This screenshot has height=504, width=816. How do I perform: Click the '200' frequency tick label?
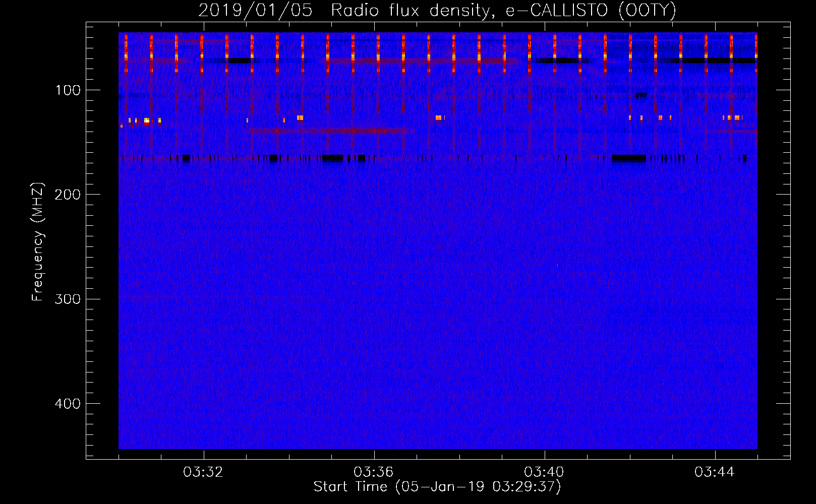coord(68,195)
